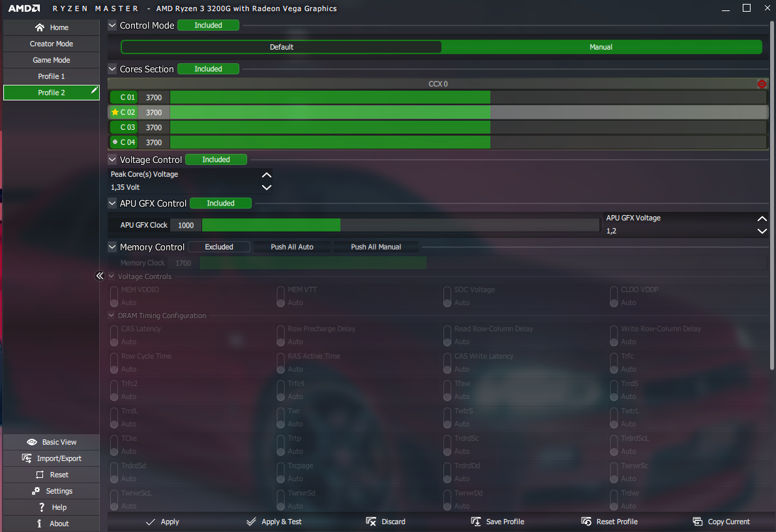Toggle CAS Latency auto switch
This screenshot has width=776, height=532.
click(x=114, y=335)
